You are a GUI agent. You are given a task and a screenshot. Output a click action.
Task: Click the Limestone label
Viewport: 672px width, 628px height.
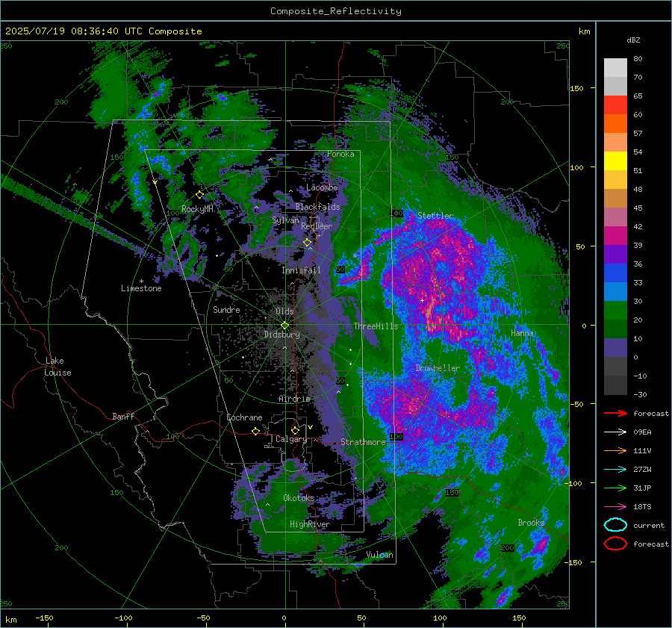[x=141, y=288]
